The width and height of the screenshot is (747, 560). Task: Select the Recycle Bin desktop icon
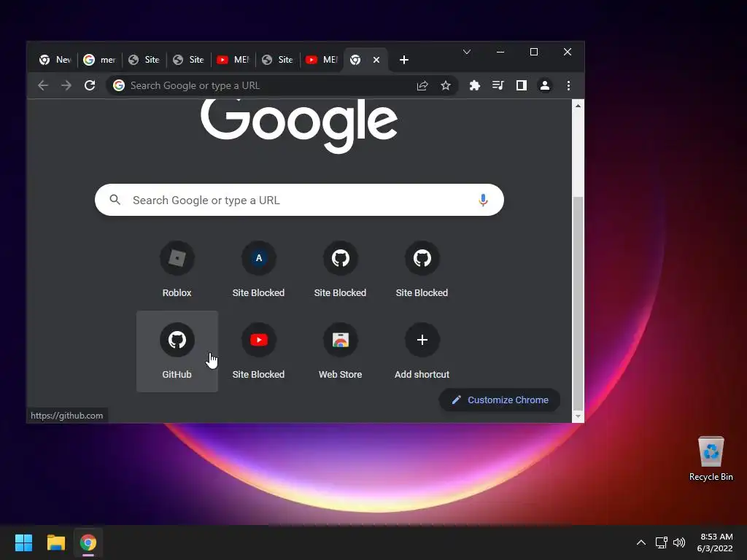[711, 459]
